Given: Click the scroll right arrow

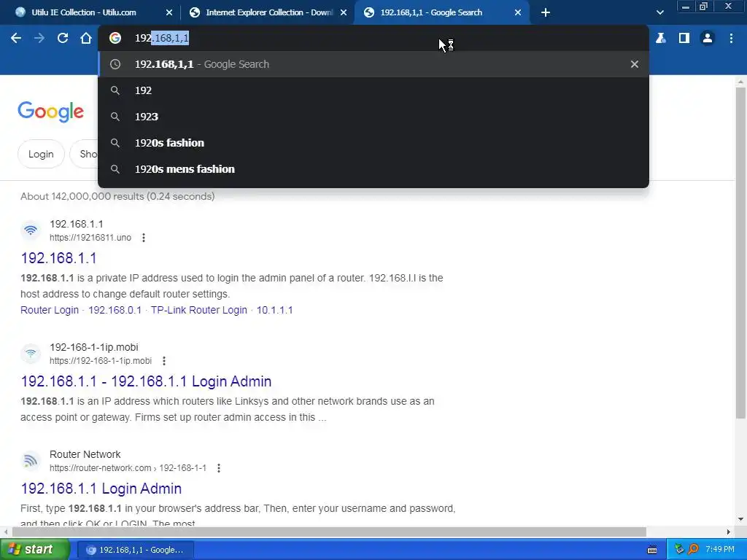Looking at the screenshot, I should click(x=729, y=532).
